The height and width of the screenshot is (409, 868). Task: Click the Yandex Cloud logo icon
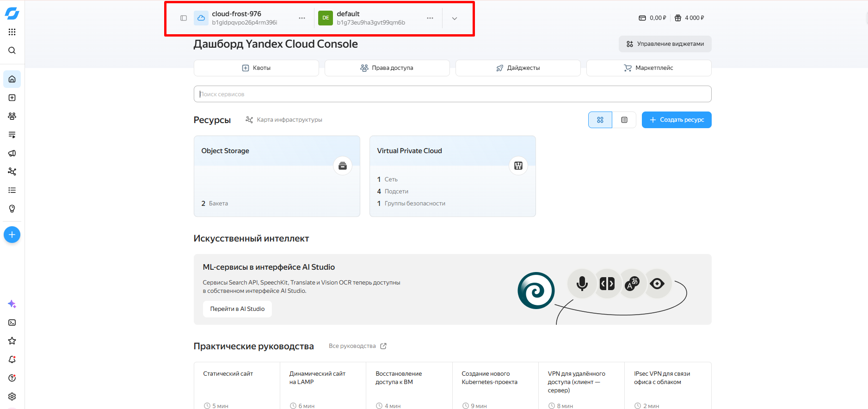pyautogui.click(x=12, y=13)
